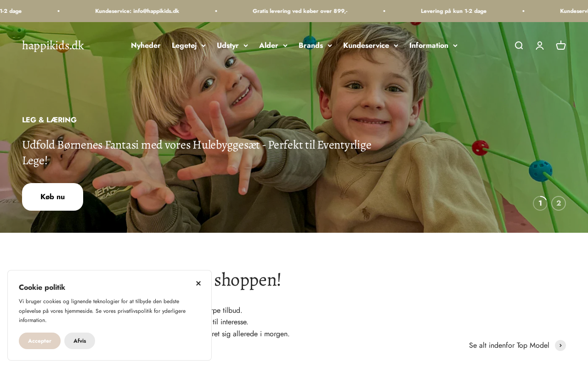The width and height of the screenshot is (588, 368).
Task: Click arrow icon beside Top Model link
Action: pos(560,345)
